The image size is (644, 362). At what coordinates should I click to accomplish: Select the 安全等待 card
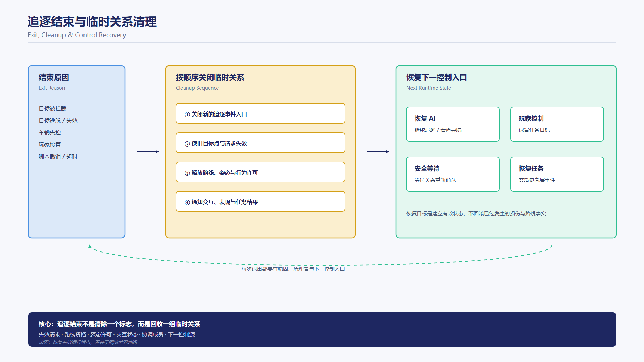pyautogui.click(x=453, y=174)
